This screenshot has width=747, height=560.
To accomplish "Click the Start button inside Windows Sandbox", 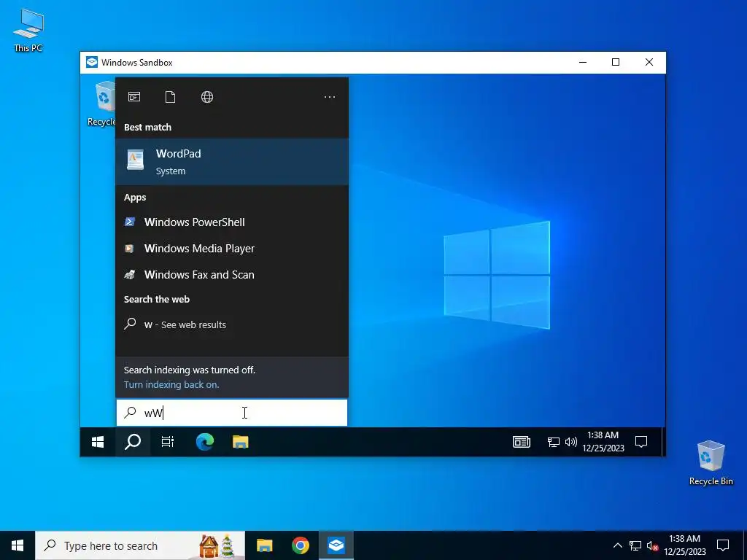I will point(98,443).
